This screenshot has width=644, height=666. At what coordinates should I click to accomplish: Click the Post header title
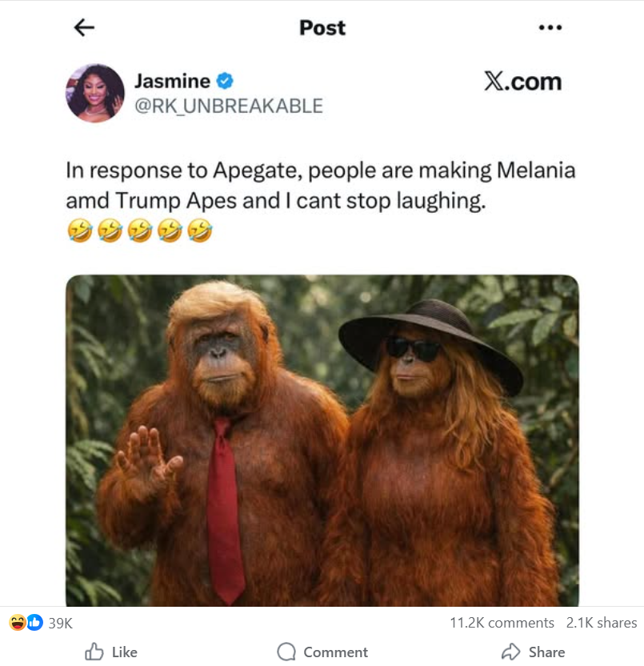tap(322, 28)
